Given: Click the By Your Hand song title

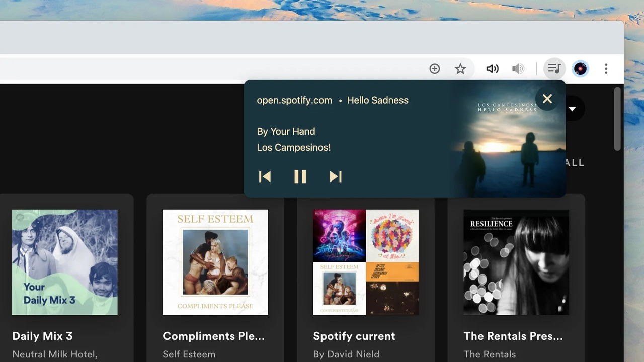Looking at the screenshot, I should pyautogui.click(x=286, y=131).
